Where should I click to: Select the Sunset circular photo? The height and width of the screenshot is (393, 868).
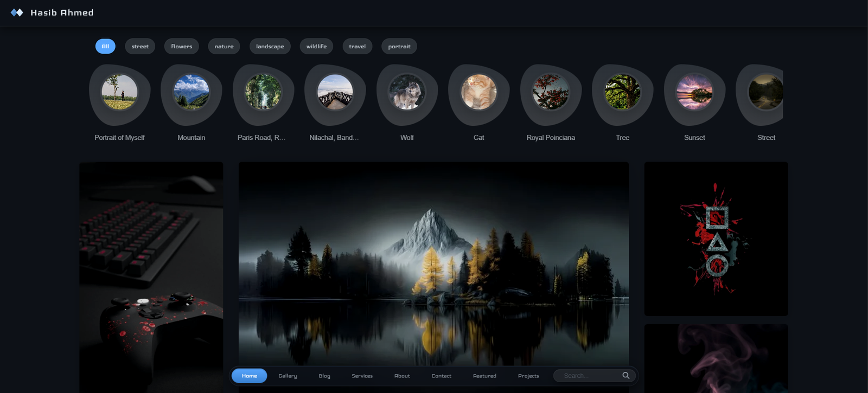[694, 93]
